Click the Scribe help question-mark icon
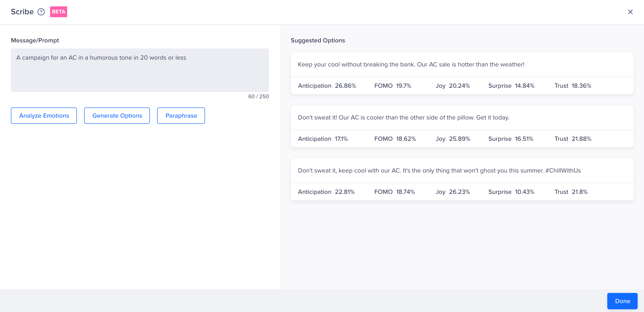Image resolution: width=644 pixels, height=312 pixels. pos(41,12)
